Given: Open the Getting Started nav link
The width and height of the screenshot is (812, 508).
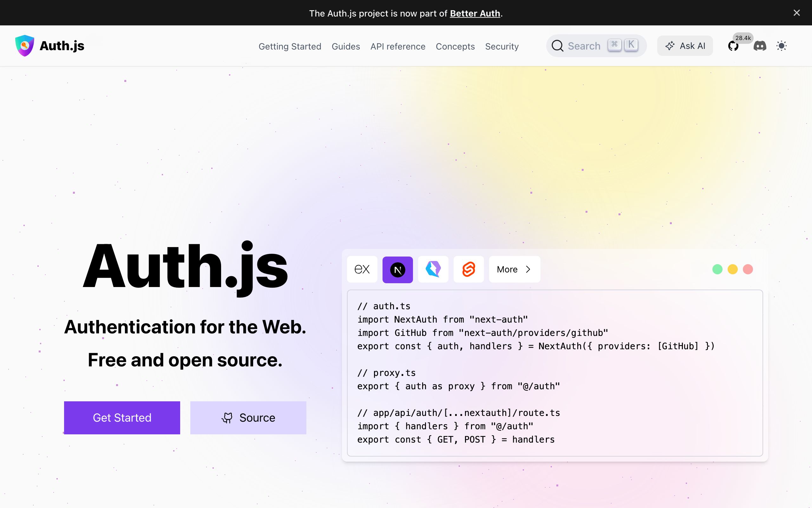Looking at the screenshot, I should point(290,46).
